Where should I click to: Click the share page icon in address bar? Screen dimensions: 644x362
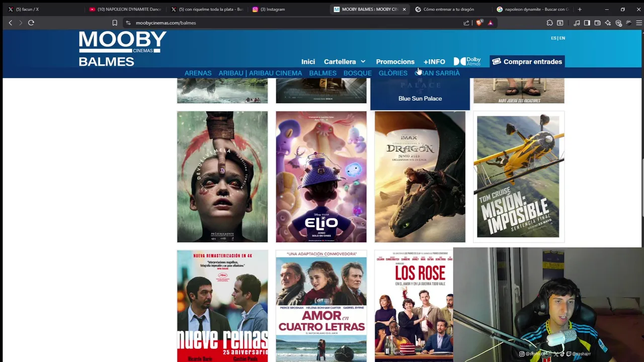tap(466, 23)
